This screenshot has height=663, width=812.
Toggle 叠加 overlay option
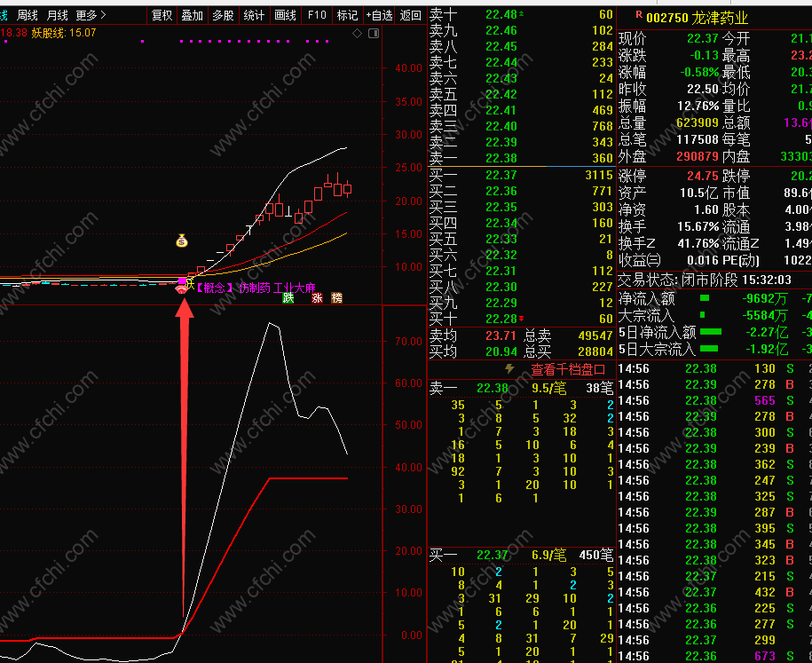(x=192, y=16)
